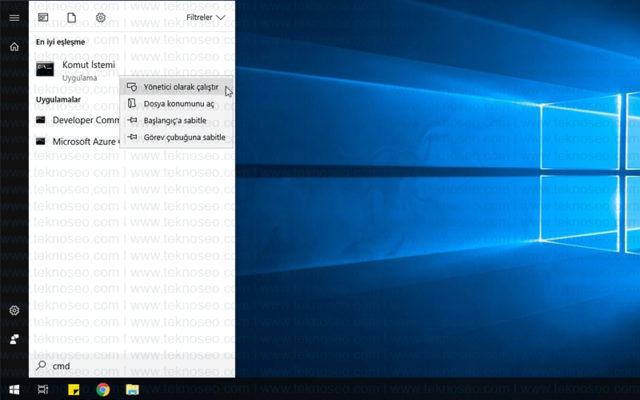Viewport: 640px width, 400px height.
Task: Click the En iyi eşleşme heading
Action: pyautogui.click(x=60, y=42)
